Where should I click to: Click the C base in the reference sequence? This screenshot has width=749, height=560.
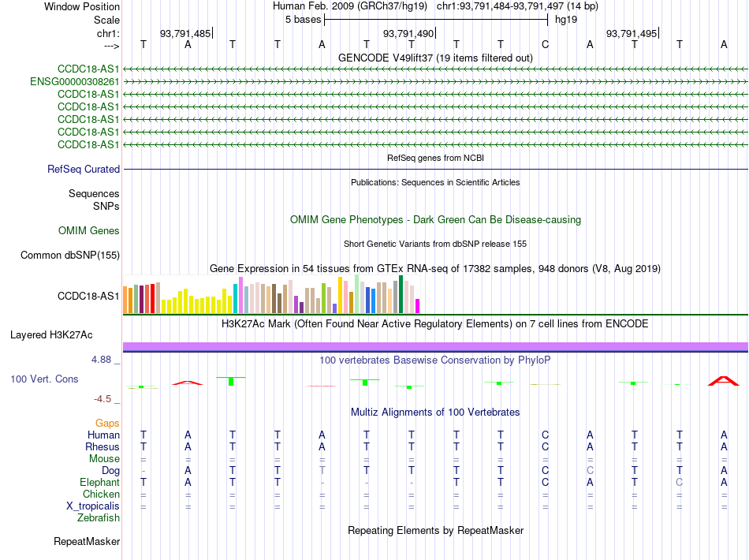[545, 44]
